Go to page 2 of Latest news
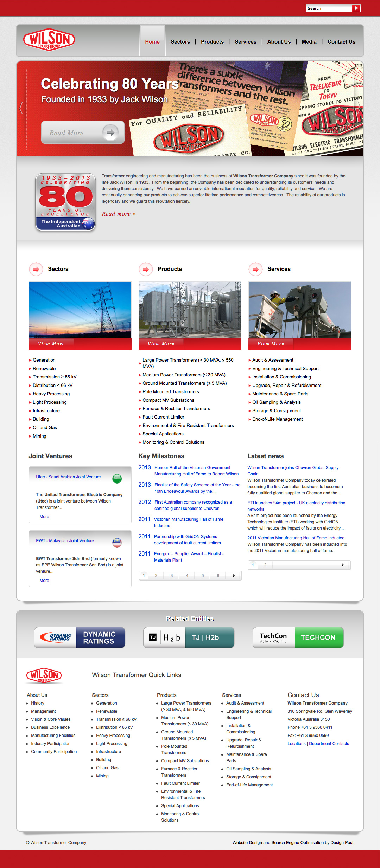The image size is (380, 868). pyautogui.click(x=265, y=565)
